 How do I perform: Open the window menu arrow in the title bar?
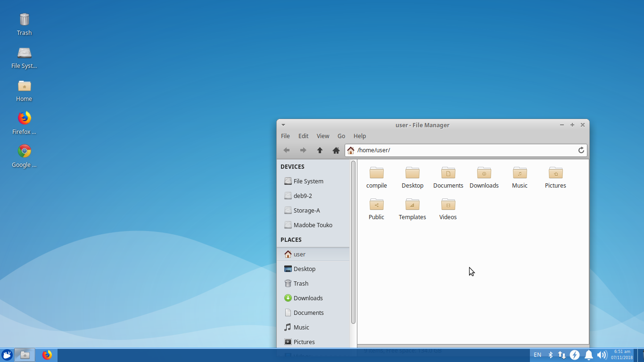(x=283, y=125)
